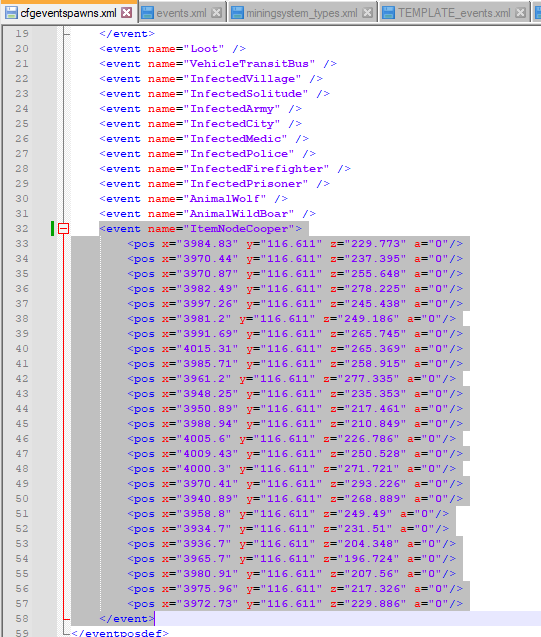Click the x value "4015.31"
Image resolution: width=541 pixels, height=637 pixels.
[208, 349]
